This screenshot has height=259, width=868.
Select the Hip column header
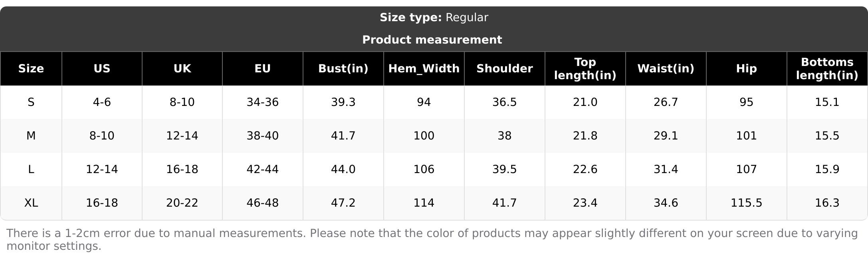[x=747, y=69]
